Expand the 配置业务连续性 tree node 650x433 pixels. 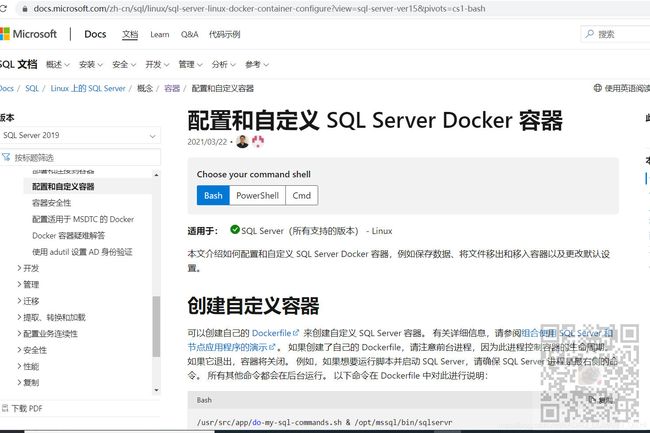(x=19, y=334)
